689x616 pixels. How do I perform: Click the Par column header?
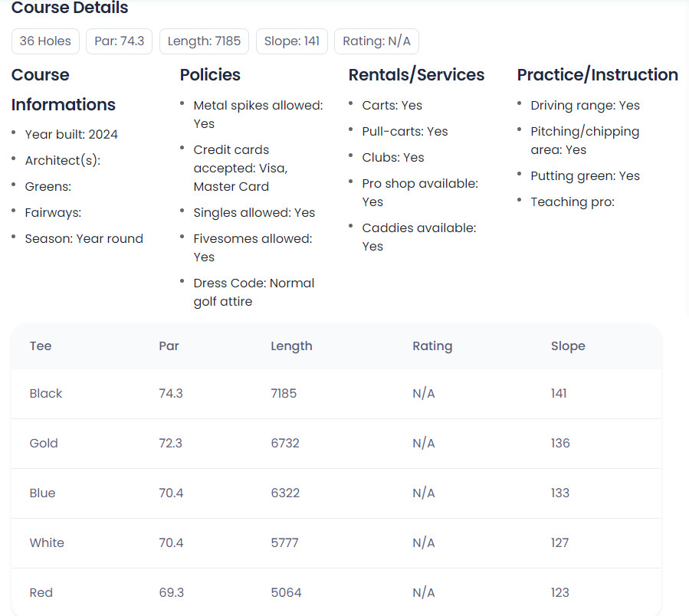click(169, 346)
